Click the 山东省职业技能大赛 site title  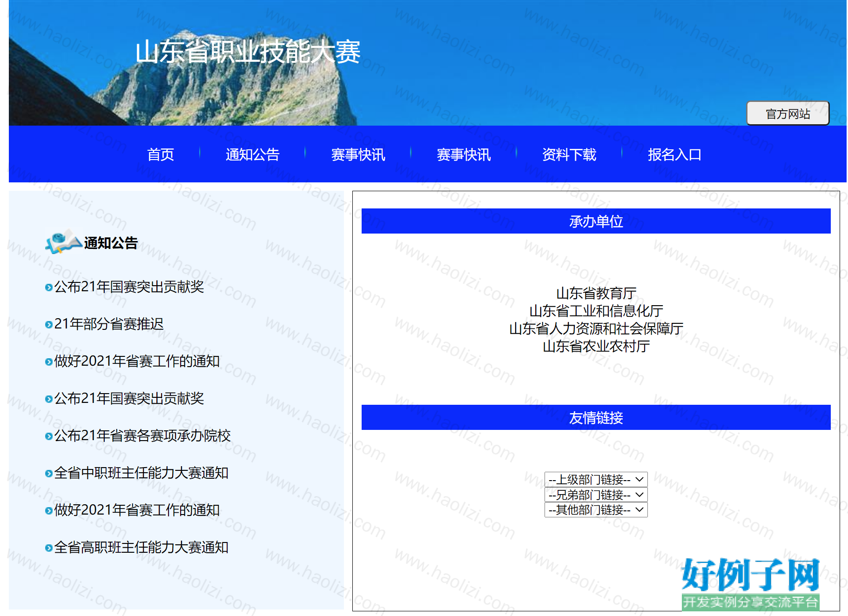pos(248,52)
